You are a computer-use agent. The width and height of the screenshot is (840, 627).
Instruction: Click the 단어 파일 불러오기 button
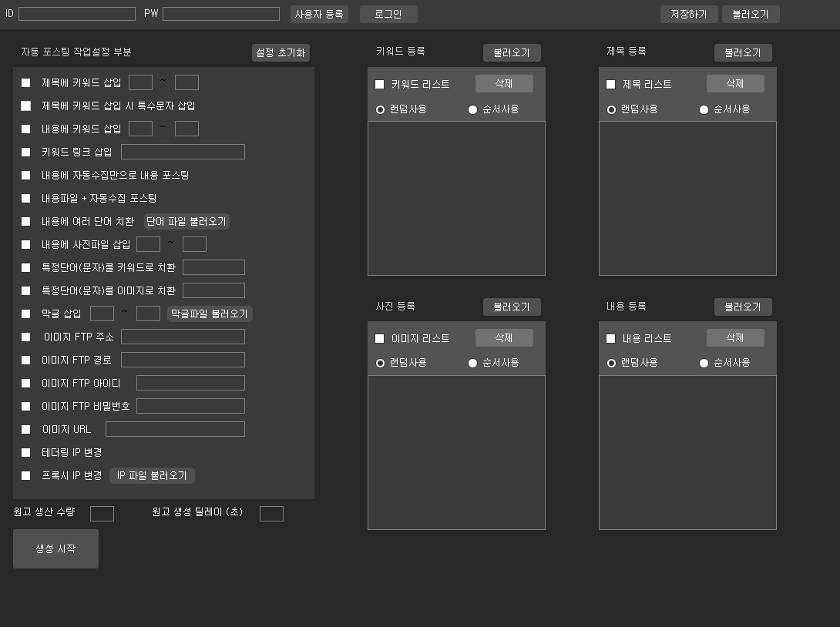tap(186, 221)
